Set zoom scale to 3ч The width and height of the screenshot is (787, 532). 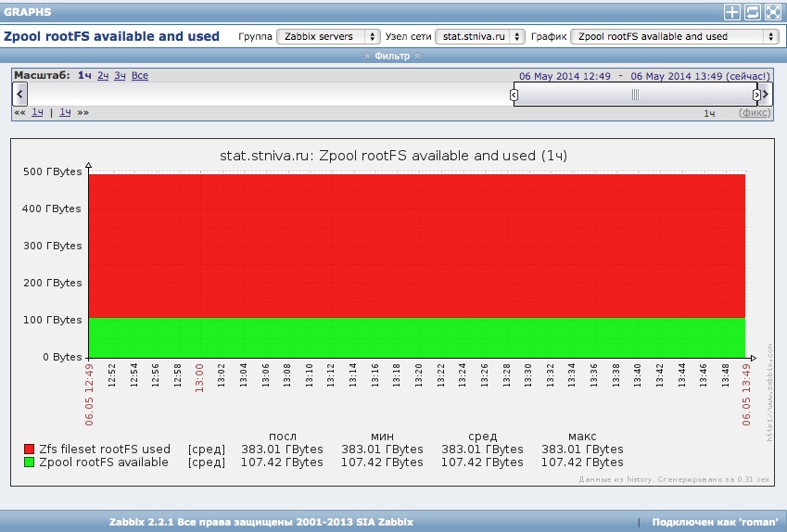point(120,75)
